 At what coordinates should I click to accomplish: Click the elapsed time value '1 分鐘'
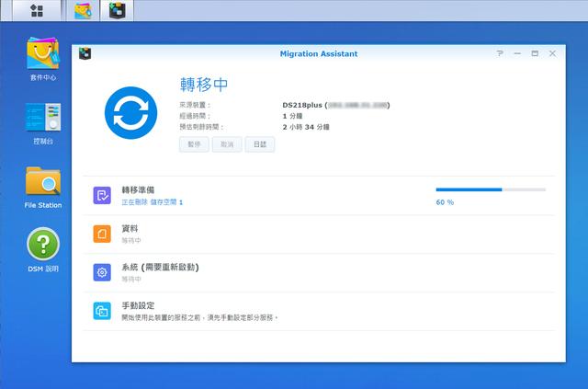coord(292,116)
